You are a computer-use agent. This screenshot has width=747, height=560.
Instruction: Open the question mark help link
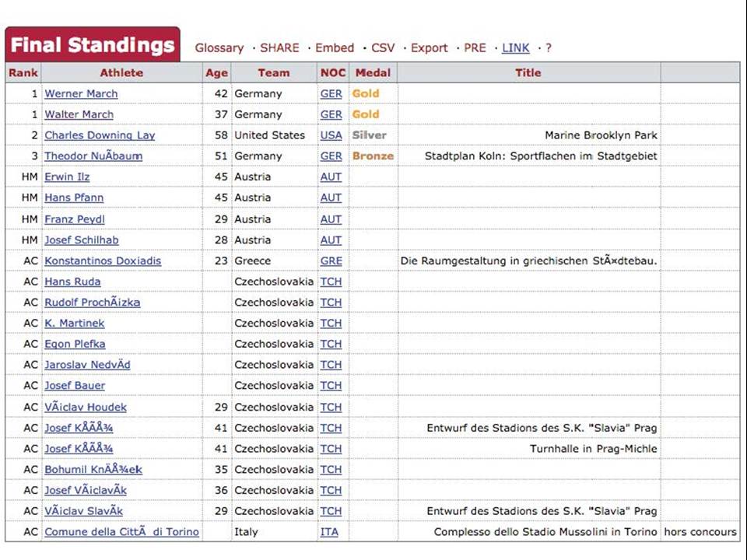(549, 48)
